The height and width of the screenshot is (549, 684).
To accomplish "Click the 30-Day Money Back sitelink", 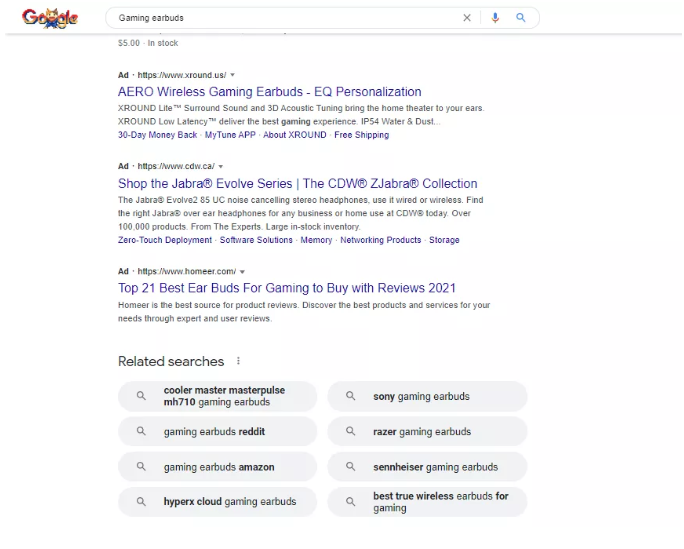I will 157,135.
